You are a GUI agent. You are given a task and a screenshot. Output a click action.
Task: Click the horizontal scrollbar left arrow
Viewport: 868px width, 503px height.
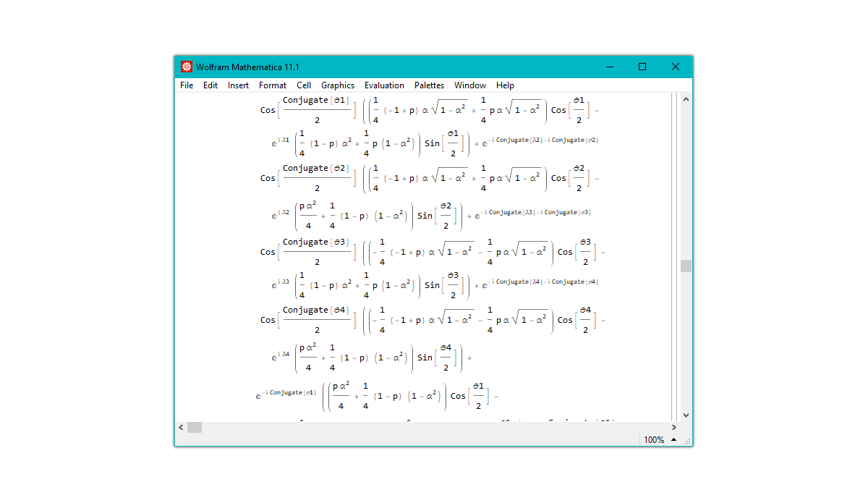[x=181, y=428]
